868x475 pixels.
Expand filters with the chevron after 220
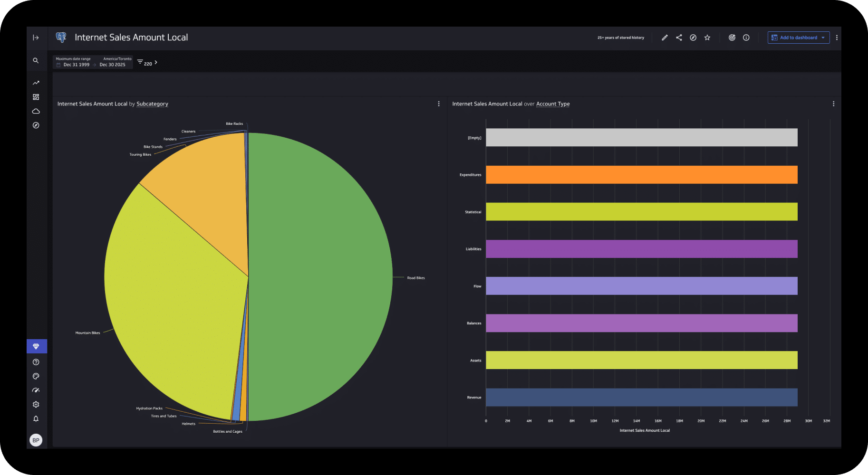(156, 62)
